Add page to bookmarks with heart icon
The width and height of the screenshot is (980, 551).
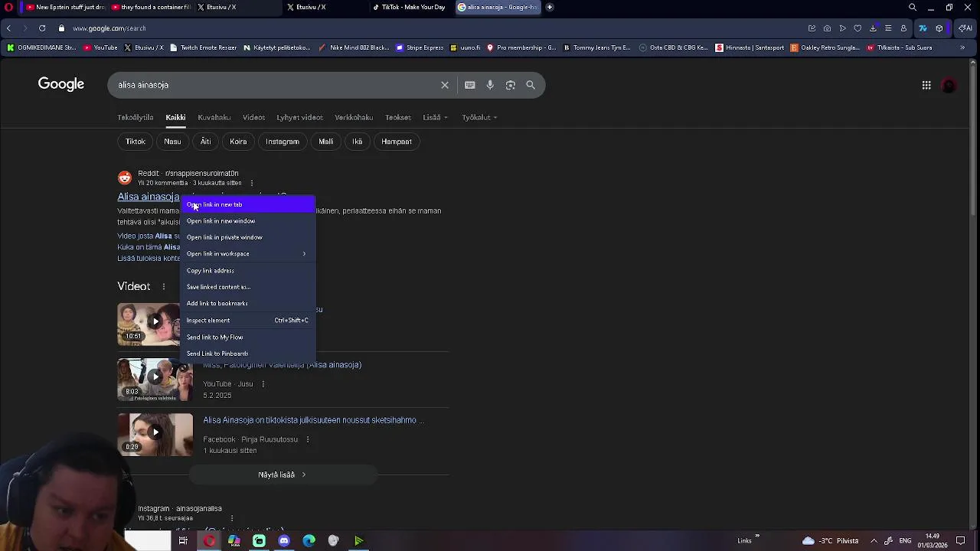tap(857, 28)
